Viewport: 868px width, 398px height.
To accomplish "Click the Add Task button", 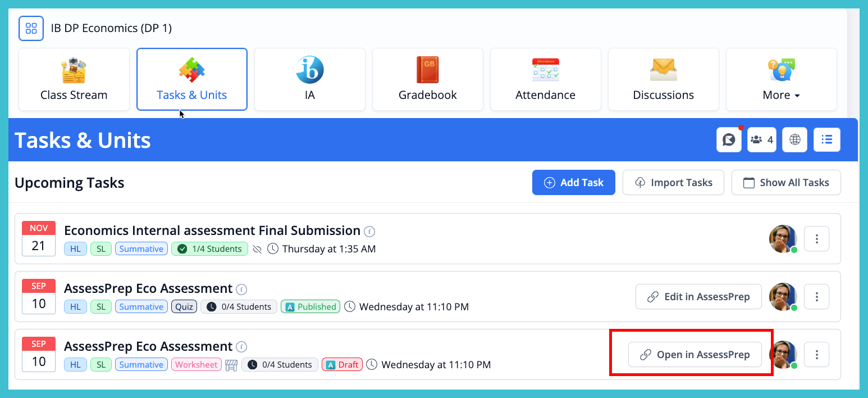I will coord(573,182).
